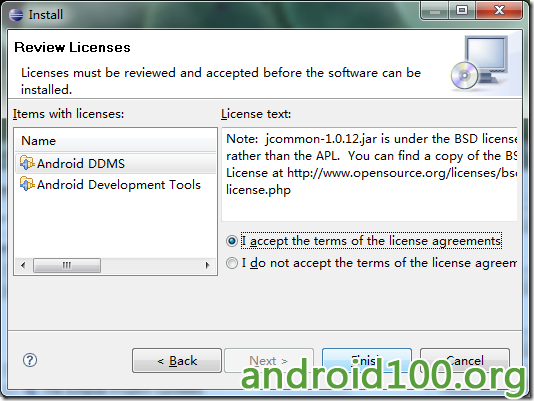534x401 pixels.
Task: Click the Android DDMS plugin icon
Action: (27, 163)
